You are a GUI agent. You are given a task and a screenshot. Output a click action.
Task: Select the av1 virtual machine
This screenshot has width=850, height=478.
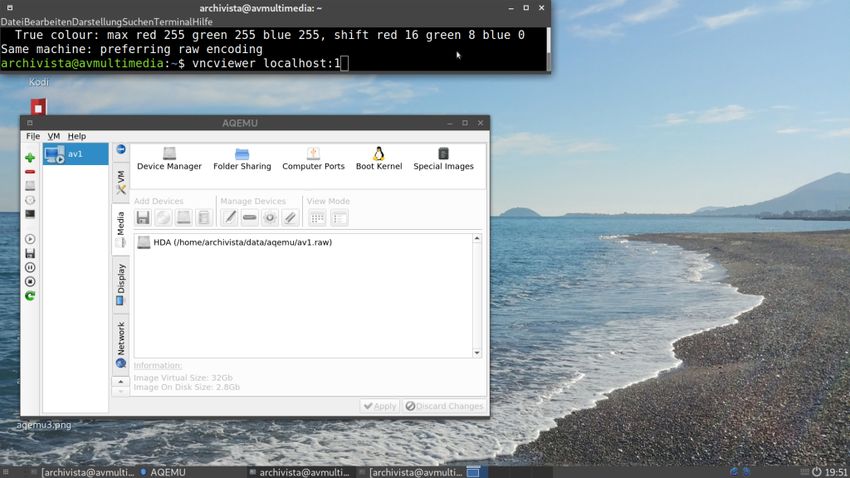(75, 154)
